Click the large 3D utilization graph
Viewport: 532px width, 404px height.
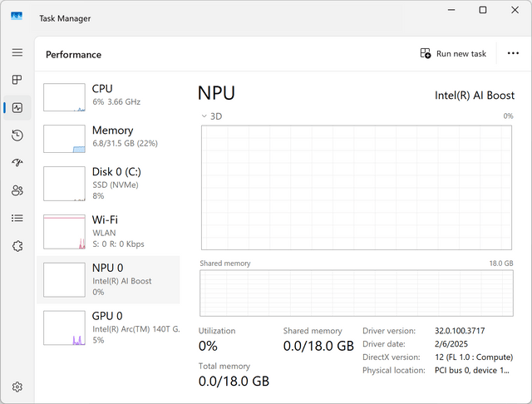point(357,188)
